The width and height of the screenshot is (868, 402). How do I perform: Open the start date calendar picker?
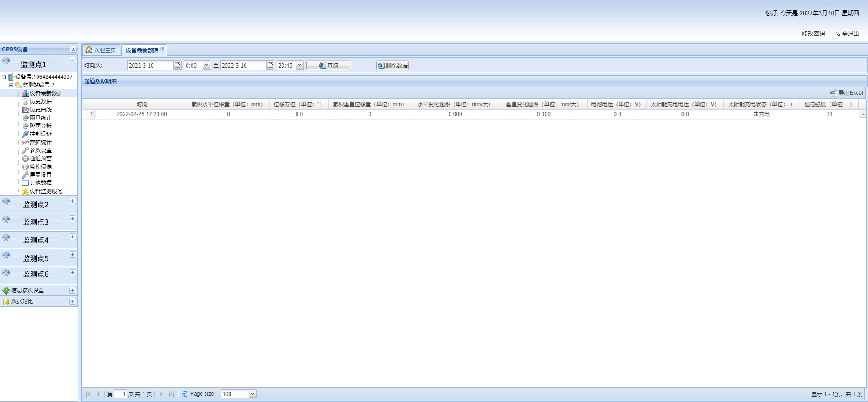click(177, 65)
